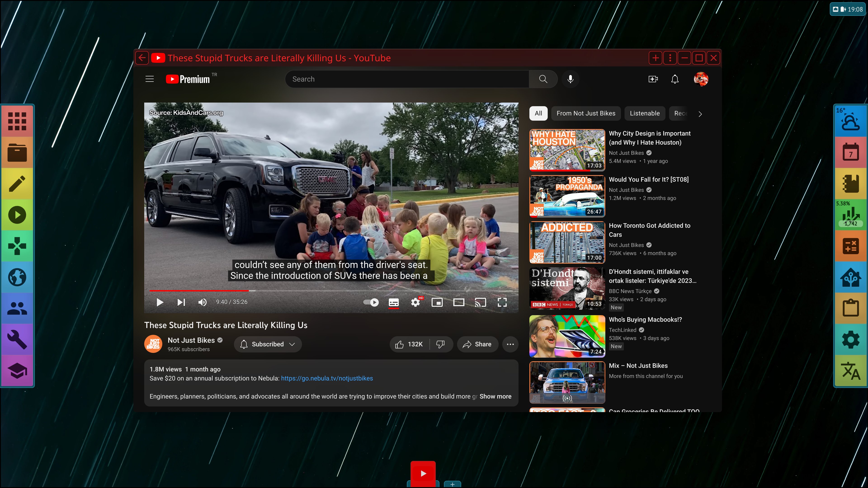Image resolution: width=868 pixels, height=488 pixels.
Task: Toggle the autoplay switch
Action: [371, 302]
